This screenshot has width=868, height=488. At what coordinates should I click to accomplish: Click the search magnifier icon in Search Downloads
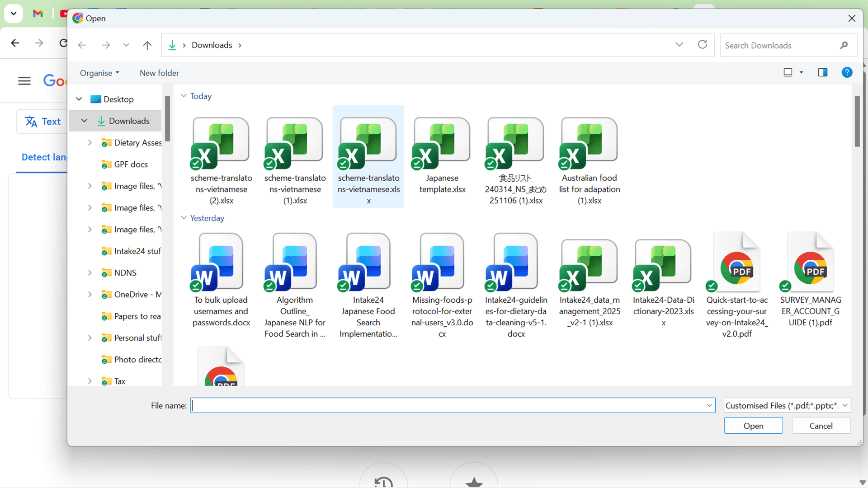coord(844,45)
